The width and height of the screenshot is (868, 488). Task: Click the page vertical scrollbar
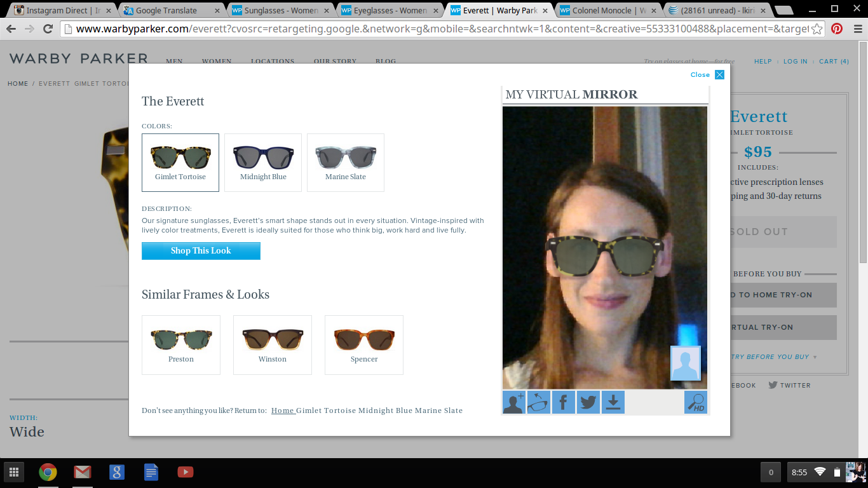(863, 152)
